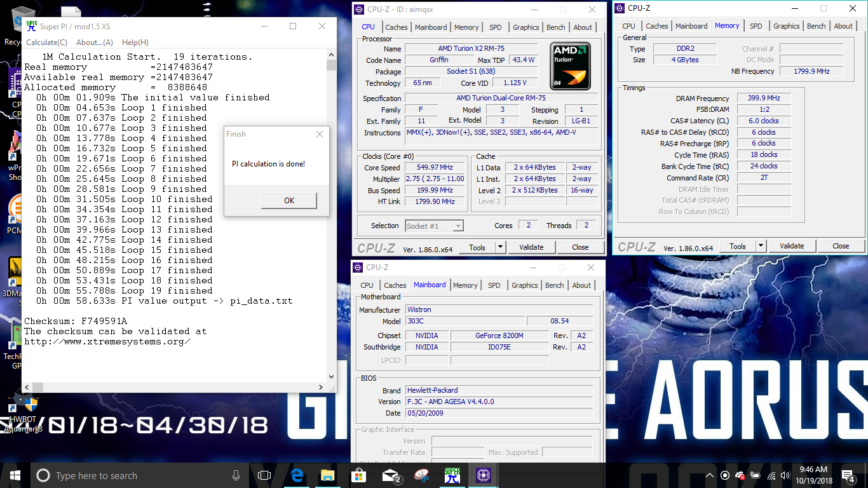Select the About tab in CPU-Z aimqsx window
Image resolution: width=868 pixels, height=488 pixels.
tap(583, 27)
